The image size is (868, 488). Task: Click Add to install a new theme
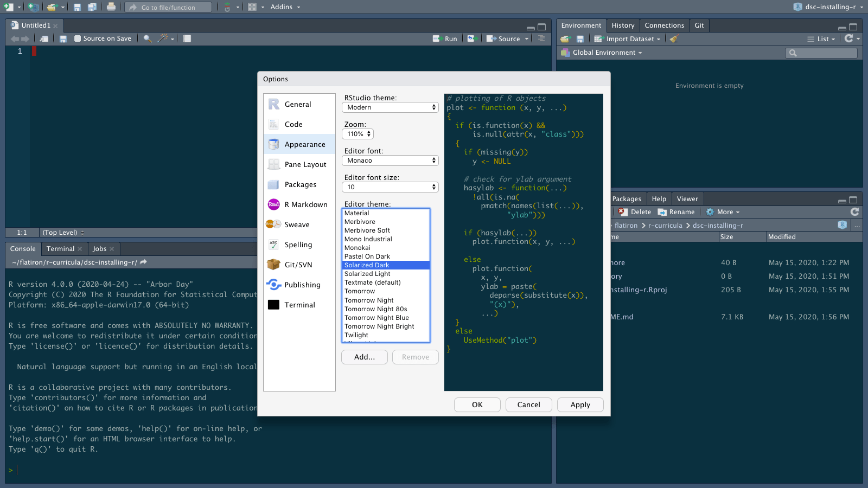tap(364, 357)
